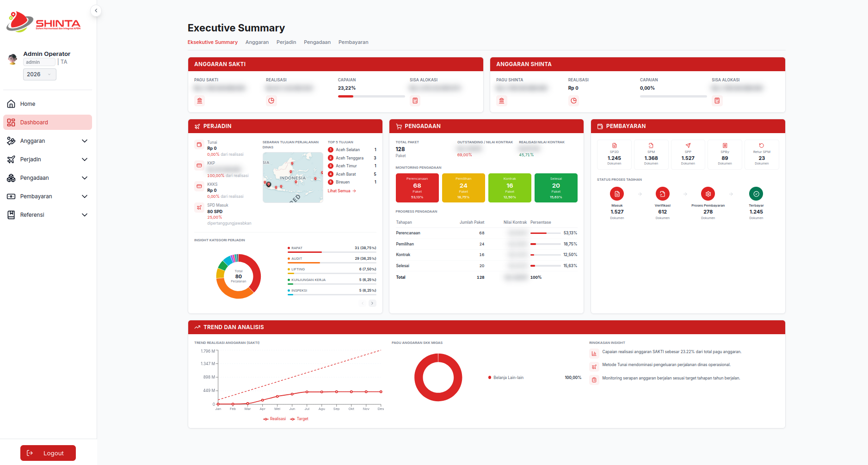The image size is (868, 465).
Task: Click the yellow Pemilihan 24 Paket card
Action: click(x=463, y=188)
